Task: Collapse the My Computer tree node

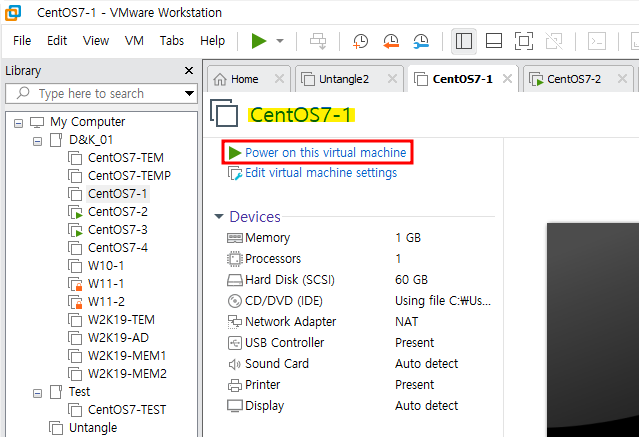Action: 18,123
